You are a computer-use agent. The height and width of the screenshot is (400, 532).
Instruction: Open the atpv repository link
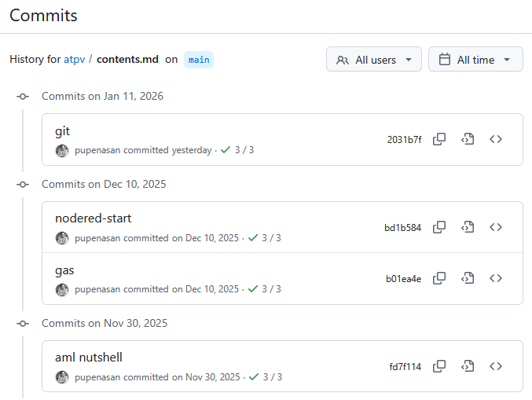74,60
